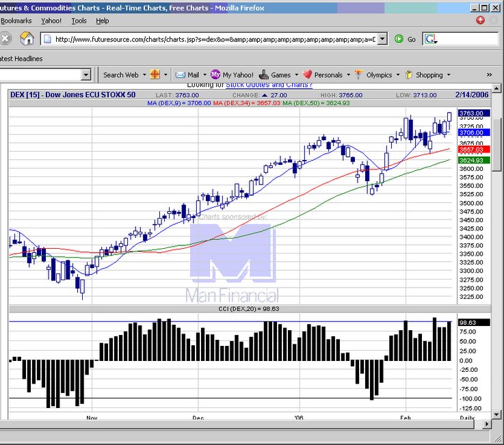Expand dropdown arrow beside orange target icon
Viewport: 504px width, 445px height.
click(165, 75)
